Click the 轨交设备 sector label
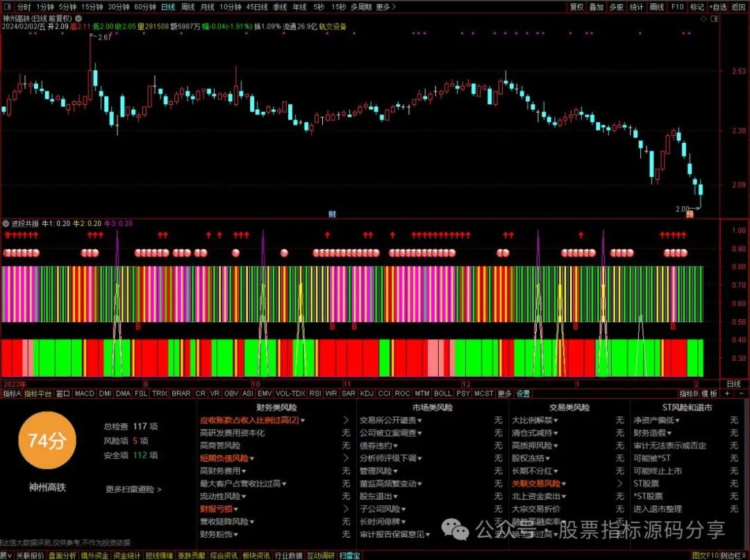Screen dimensions: 750x560 (x=333, y=27)
